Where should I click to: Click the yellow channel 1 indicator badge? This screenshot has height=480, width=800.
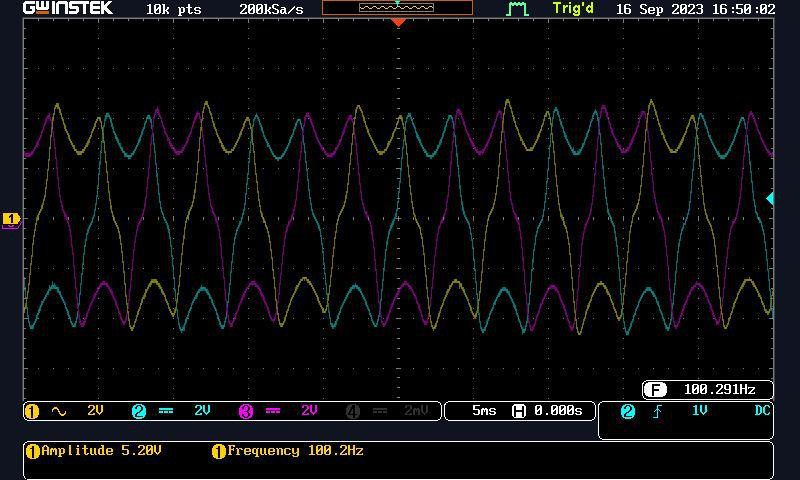click(31, 411)
